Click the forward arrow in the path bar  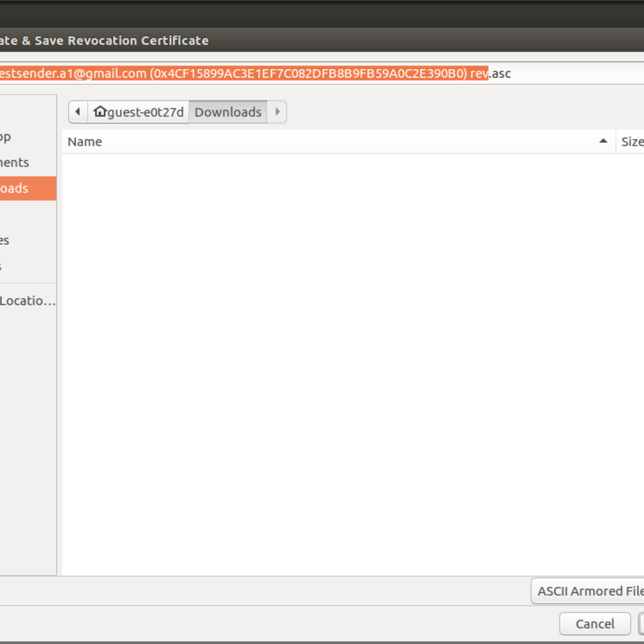point(277,112)
